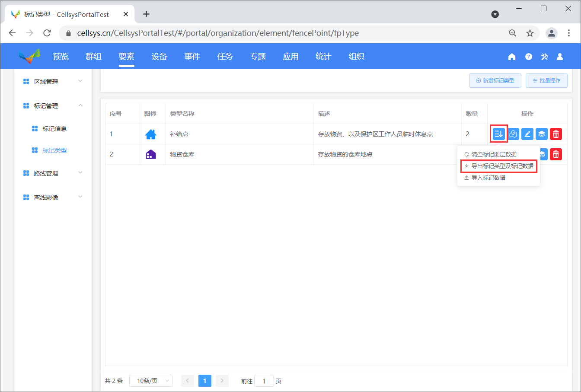This screenshot has width=581, height=392.
Task: Open tab search dropdown in title bar
Action: [x=495, y=14]
